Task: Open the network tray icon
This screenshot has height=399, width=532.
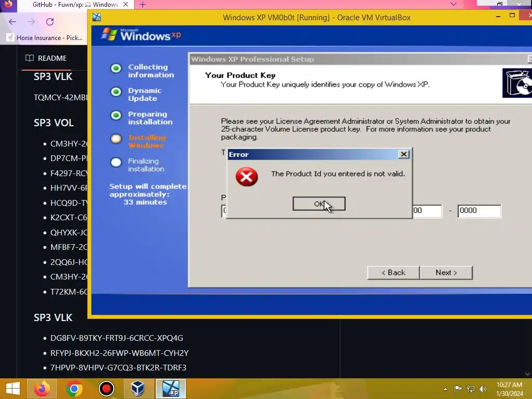Action: 471,389
